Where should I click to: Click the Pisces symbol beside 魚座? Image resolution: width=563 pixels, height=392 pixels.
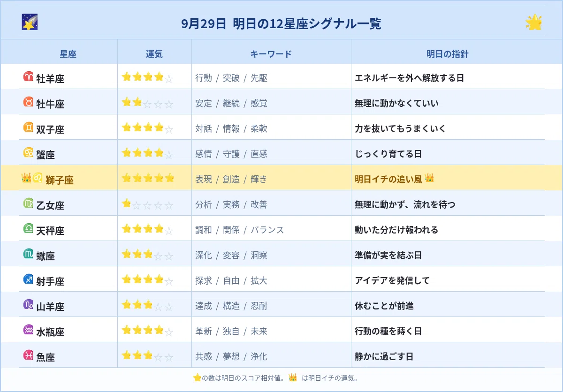click(x=29, y=355)
